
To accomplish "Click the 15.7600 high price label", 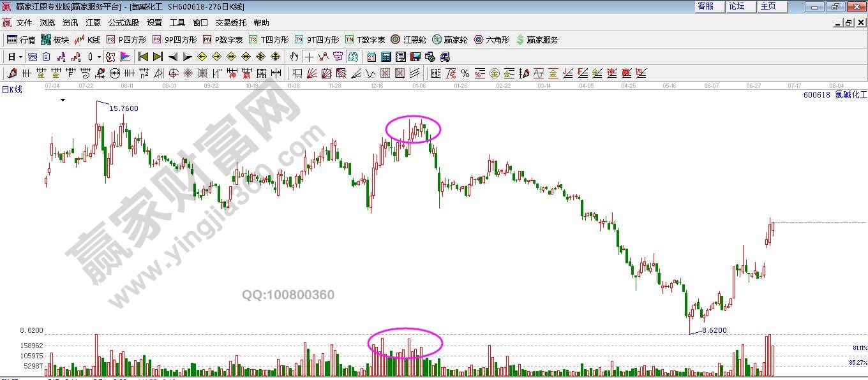I will (123, 108).
